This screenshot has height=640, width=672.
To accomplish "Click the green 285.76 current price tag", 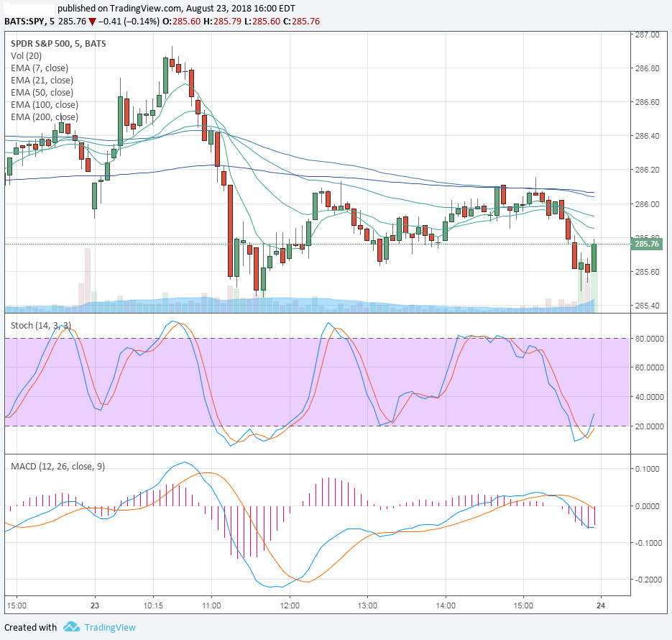I will point(647,244).
